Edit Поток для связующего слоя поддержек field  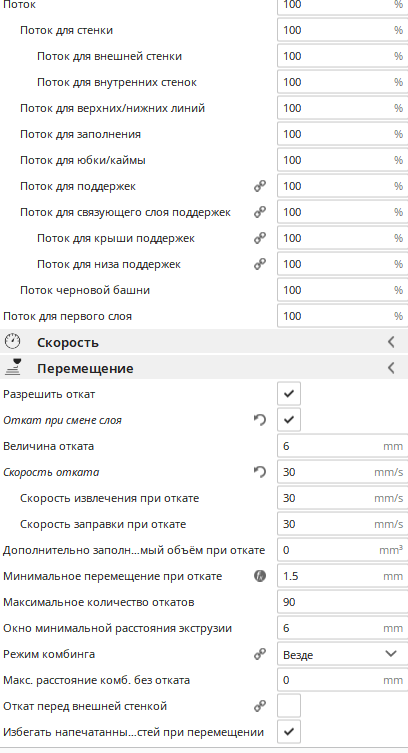coord(342,212)
